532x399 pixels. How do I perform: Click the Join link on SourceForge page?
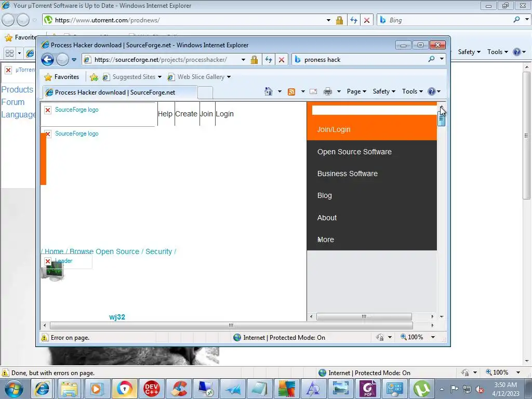[x=206, y=114]
